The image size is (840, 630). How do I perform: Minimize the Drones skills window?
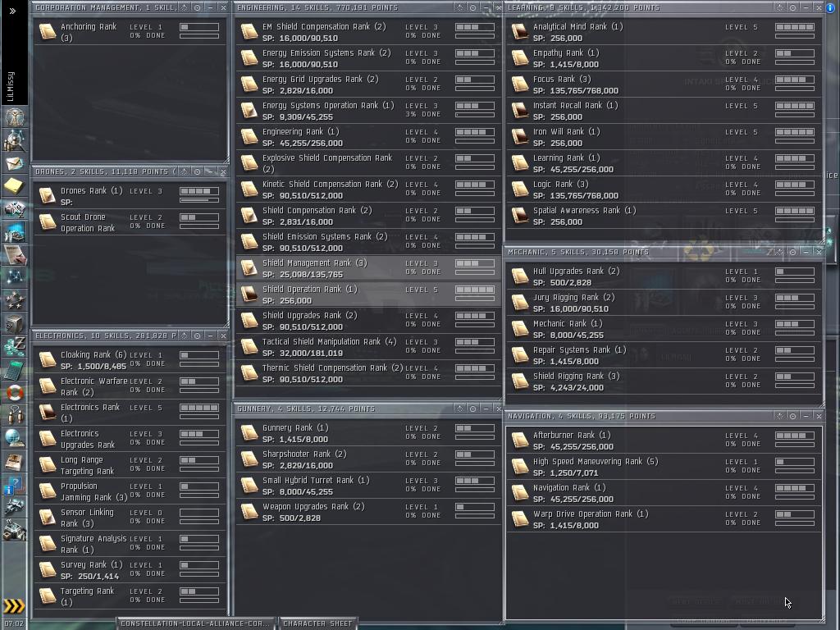point(211,172)
